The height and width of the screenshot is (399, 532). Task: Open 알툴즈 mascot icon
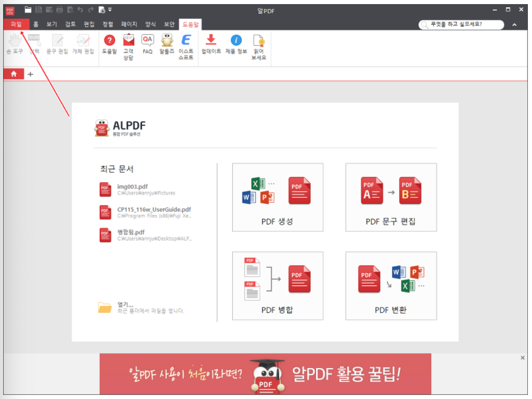pos(167,44)
